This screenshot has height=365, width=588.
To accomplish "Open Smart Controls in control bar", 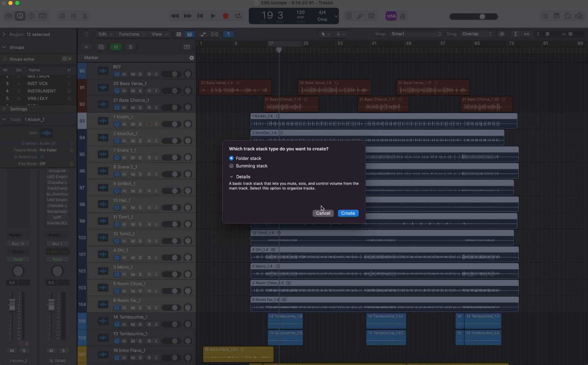I will coord(62,16).
